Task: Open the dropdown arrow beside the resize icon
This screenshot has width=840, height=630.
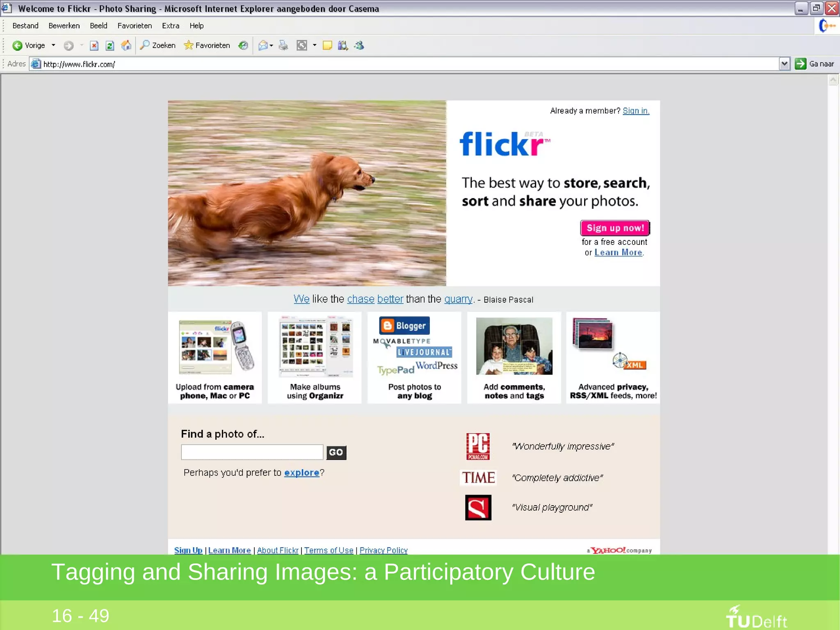Action: point(315,46)
